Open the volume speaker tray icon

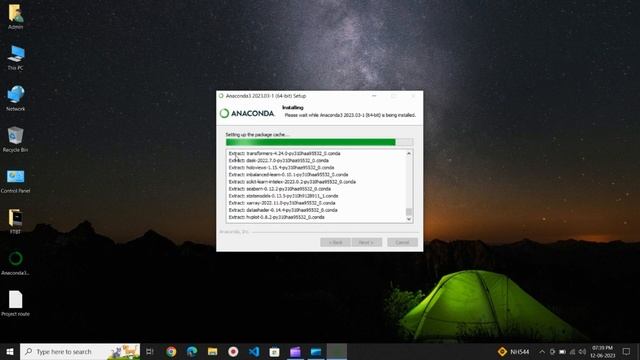click(582, 351)
